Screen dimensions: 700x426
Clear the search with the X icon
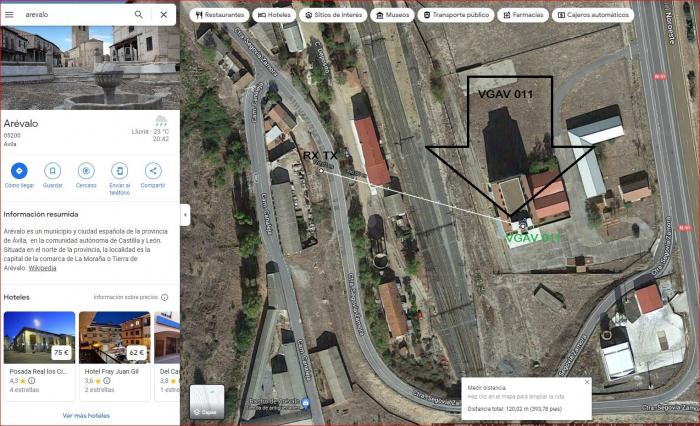tap(164, 14)
